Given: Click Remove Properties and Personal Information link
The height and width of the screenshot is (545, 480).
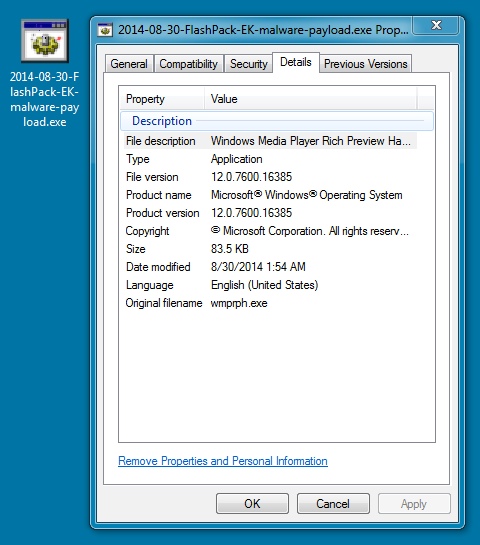Looking at the screenshot, I should (223, 461).
